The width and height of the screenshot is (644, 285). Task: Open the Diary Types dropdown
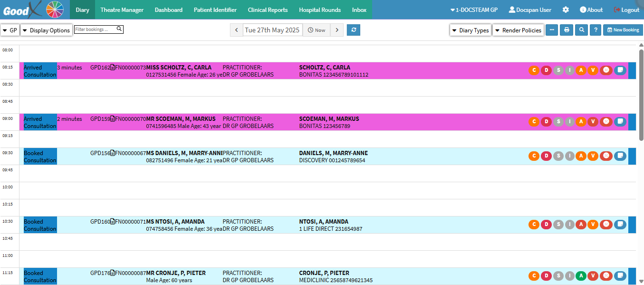click(x=470, y=30)
